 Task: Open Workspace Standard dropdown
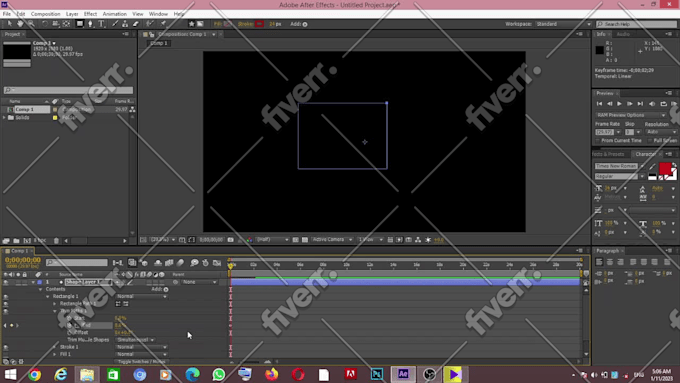[563, 24]
